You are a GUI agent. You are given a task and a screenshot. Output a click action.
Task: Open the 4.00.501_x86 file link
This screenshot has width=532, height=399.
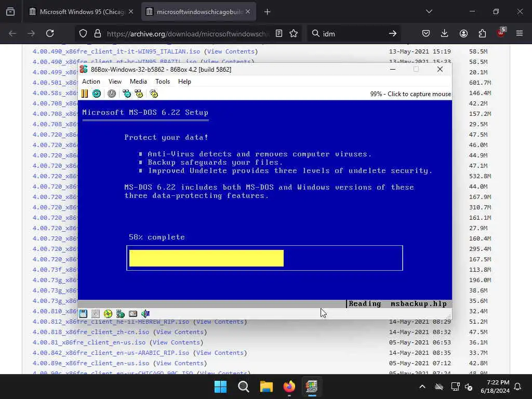tap(55, 83)
